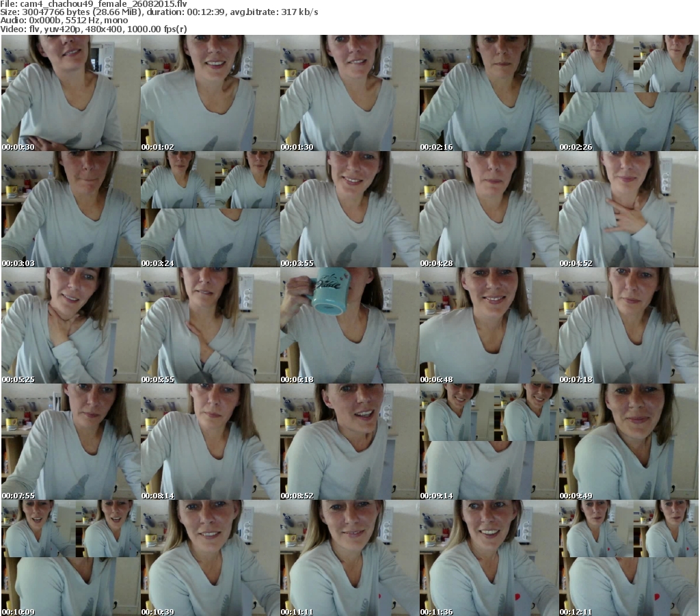Choose the thumbnail stamped 00:11:11
Screen dimensions: 700x616
tap(349, 558)
